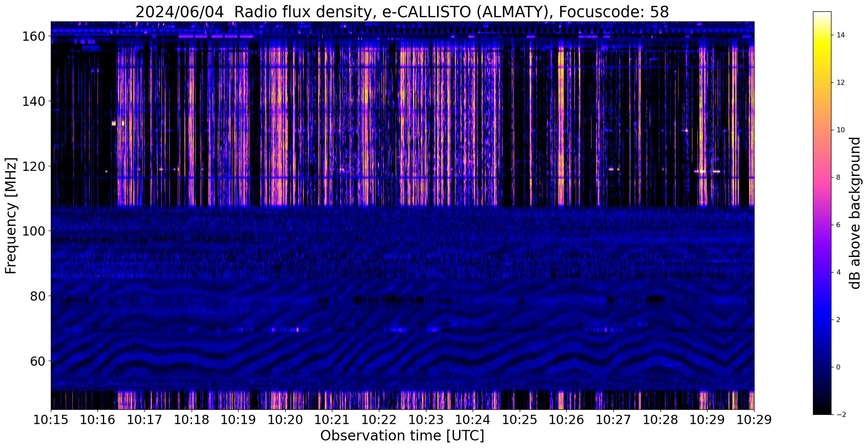Click the colorbar tick label 14
Screen dimensions: 868x448
841,35
